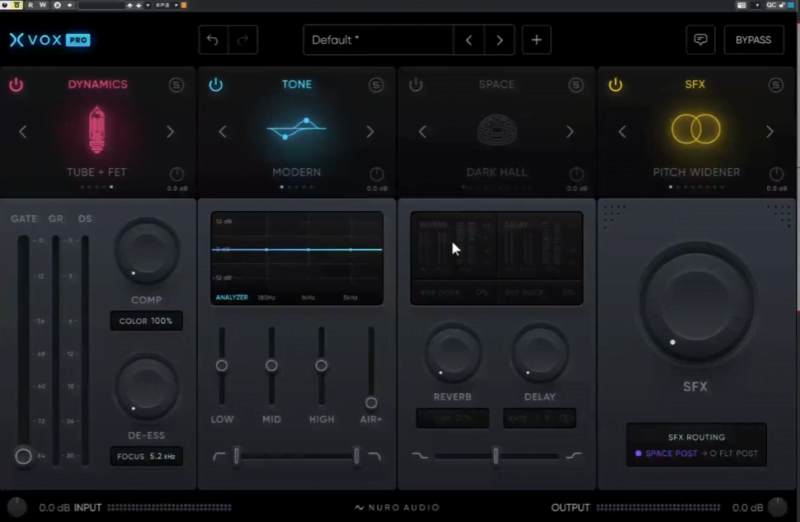Select the Modern tone curve icon
The image size is (800, 522).
click(x=296, y=129)
